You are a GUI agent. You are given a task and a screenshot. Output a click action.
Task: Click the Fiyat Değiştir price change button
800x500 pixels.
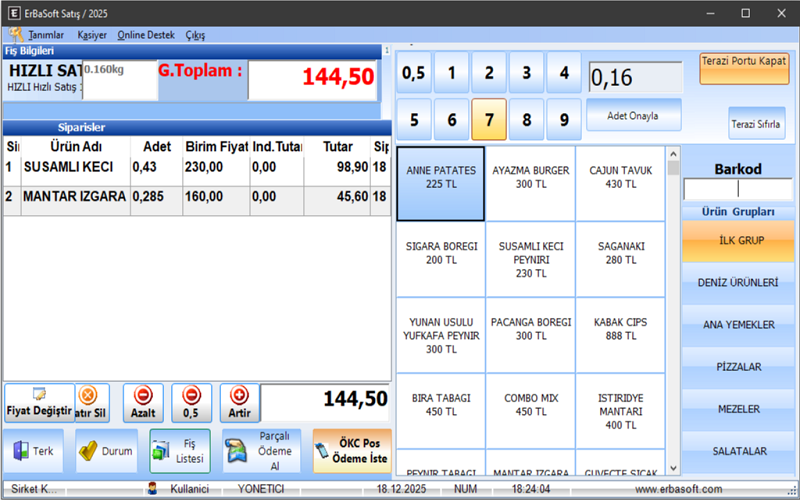click(x=38, y=402)
